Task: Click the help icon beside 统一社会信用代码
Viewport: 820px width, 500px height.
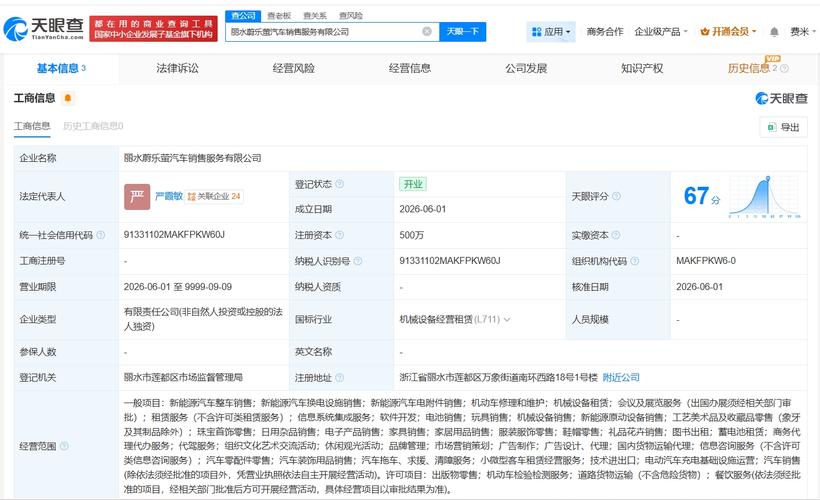Action: point(101,235)
